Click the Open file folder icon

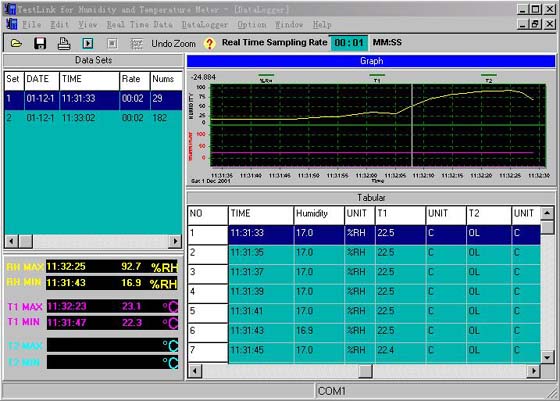tap(16, 44)
